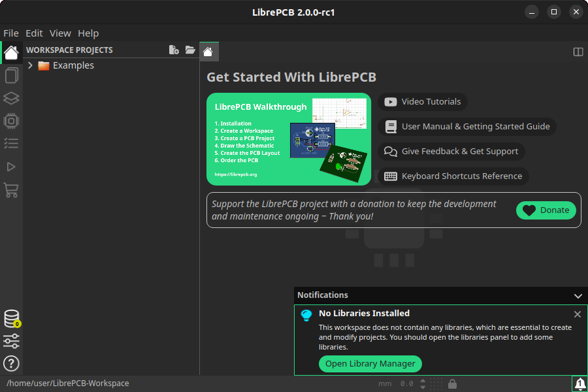Screen dimensions: 588x392
Task: Click the open project folder icon
Action: point(190,50)
